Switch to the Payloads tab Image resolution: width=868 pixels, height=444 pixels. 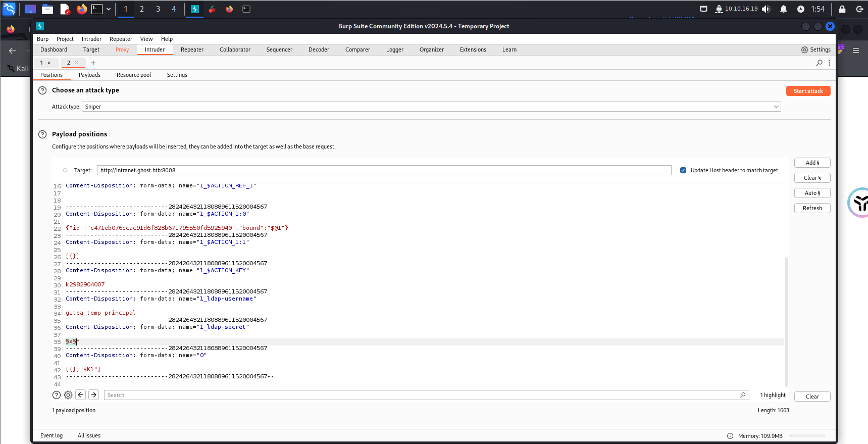click(x=89, y=75)
